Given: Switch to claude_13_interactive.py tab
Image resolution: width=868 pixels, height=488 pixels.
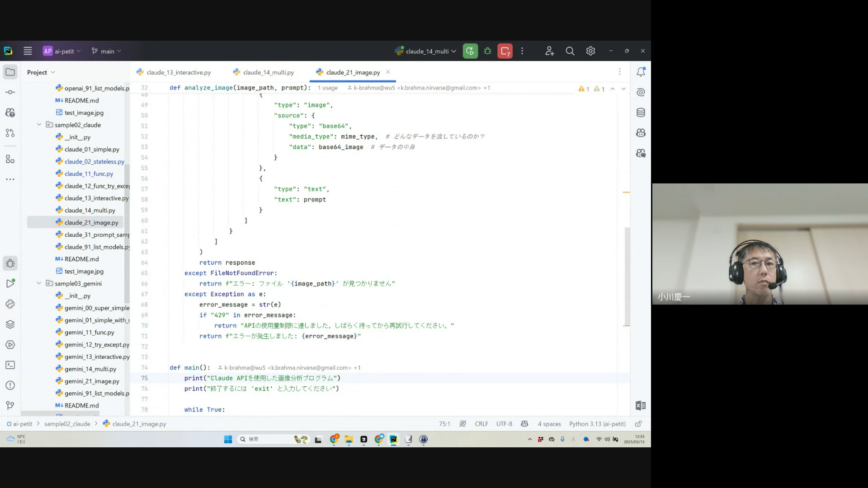Looking at the screenshot, I should pyautogui.click(x=178, y=72).
